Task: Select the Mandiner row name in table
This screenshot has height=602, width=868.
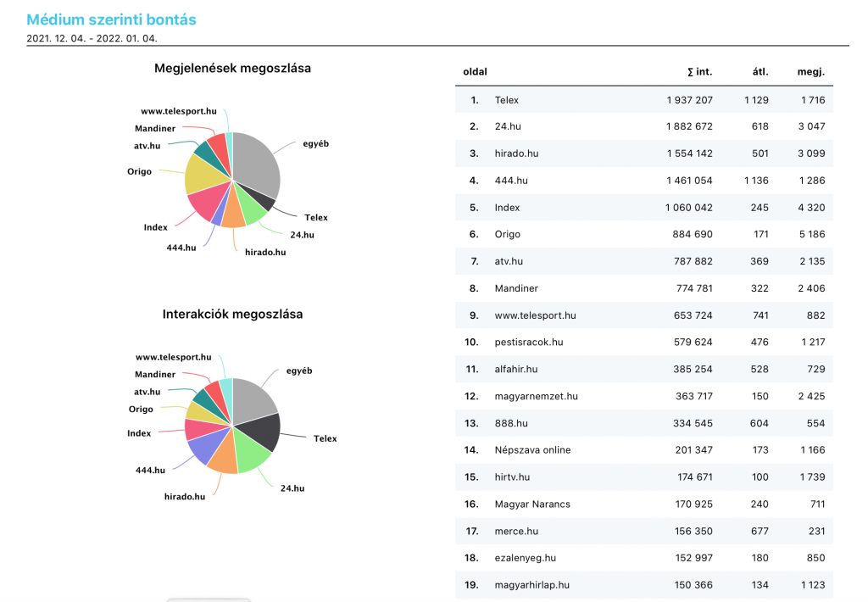Action: pos(516,288)
